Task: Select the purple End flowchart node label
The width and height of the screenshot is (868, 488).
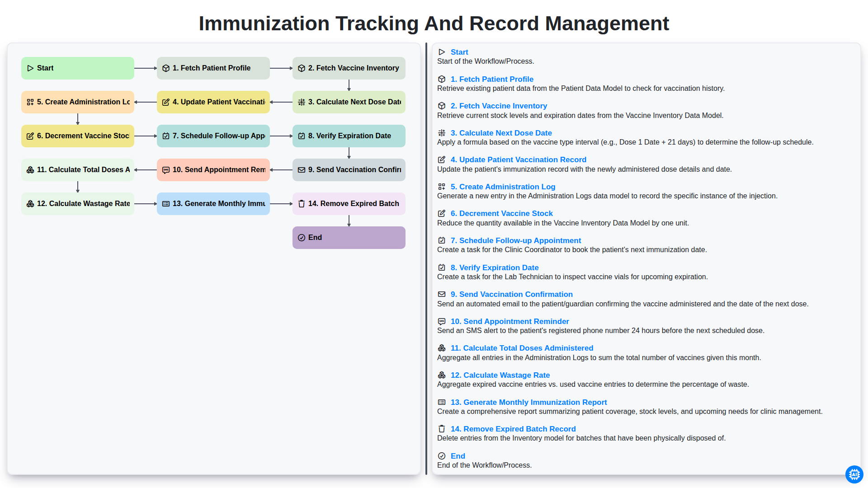Action: [315, 238]
